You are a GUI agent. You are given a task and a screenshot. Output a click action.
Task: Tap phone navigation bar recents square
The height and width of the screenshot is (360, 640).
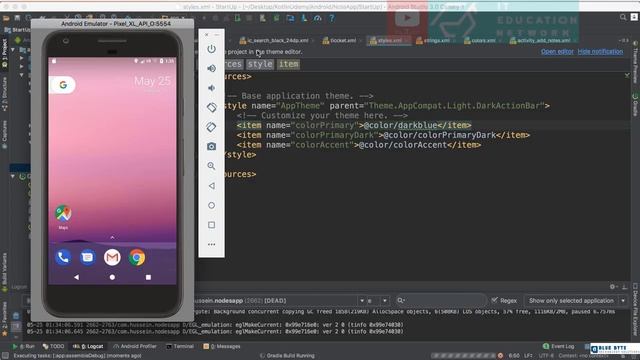pyautogui.click(x=148, y=277)
